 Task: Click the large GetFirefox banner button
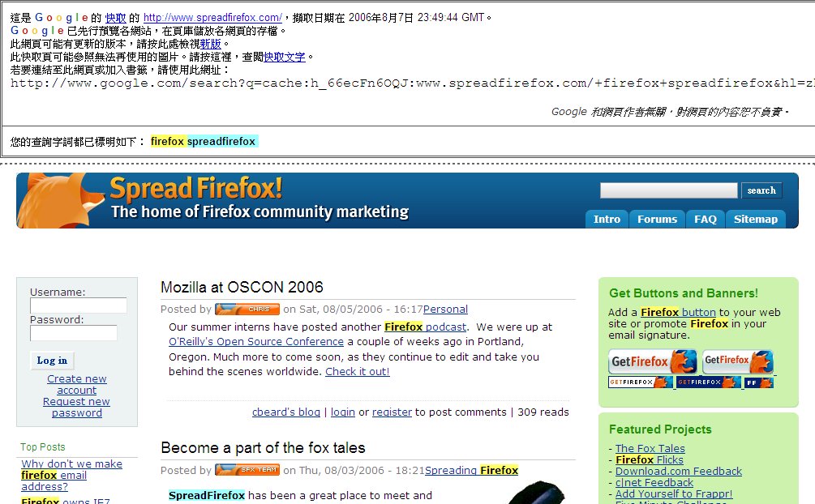click(653, 361)
